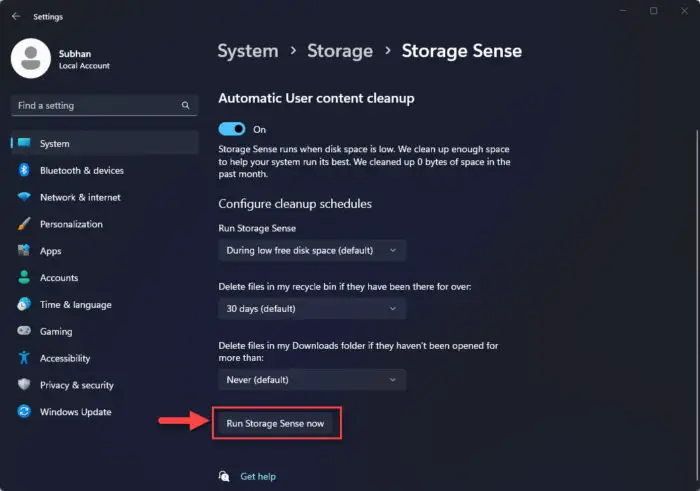This screenshot has width=700, height=491.
Task: Go to Storage in the breadcrumb
Action: [x=340, y=51]
